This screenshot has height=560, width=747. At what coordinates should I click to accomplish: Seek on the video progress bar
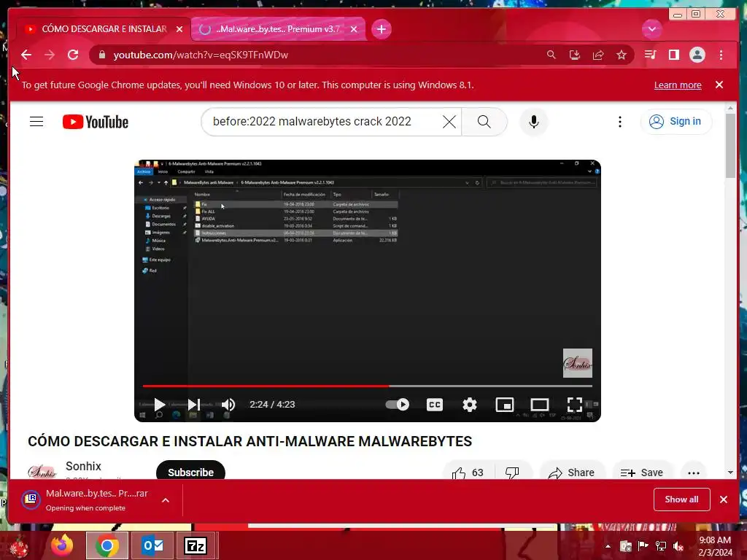(368, 386)
